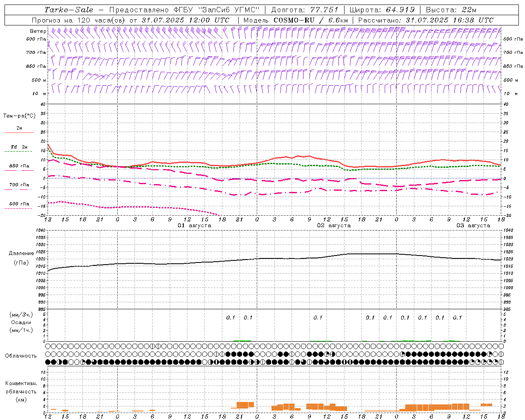This screenshot has width=525, height=420.
Task: Click the 'Осадки' precipitation label
Action: 21,322
